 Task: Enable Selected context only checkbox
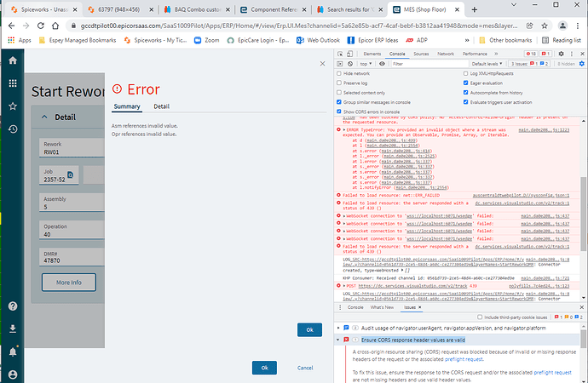coord(339,93)
